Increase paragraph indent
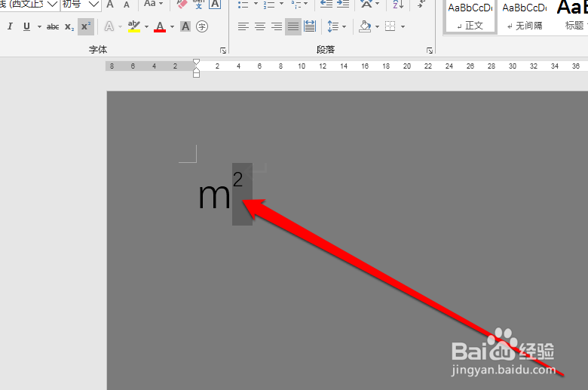This screenshot has height=390, width=588. click(343, 4)
